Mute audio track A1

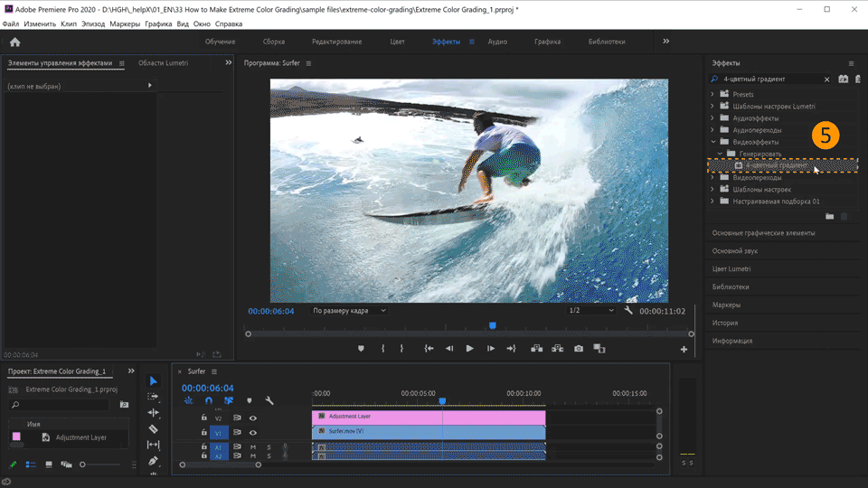pyautogui.click(x=253, y=447)
